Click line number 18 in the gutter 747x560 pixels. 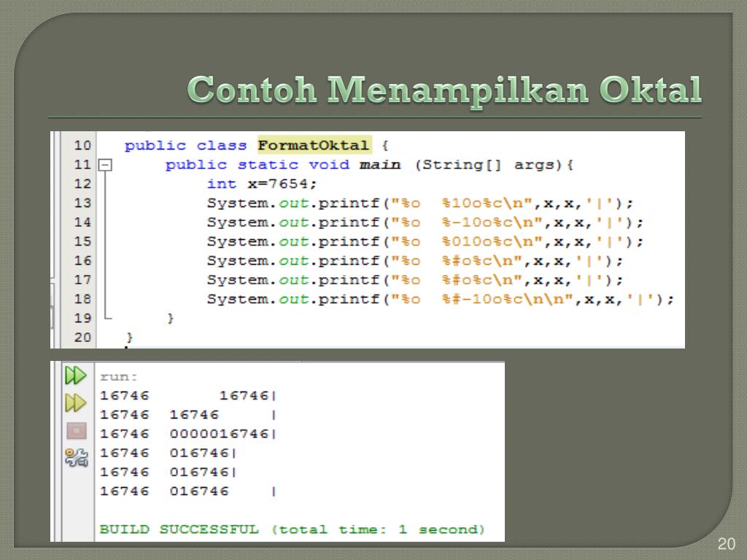[82, 299]
